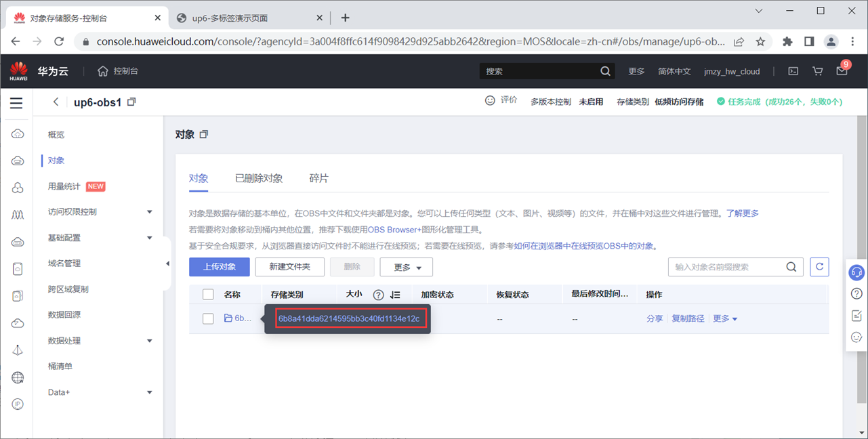Switch to the 碎片 tab

click(x=319, y=178)
